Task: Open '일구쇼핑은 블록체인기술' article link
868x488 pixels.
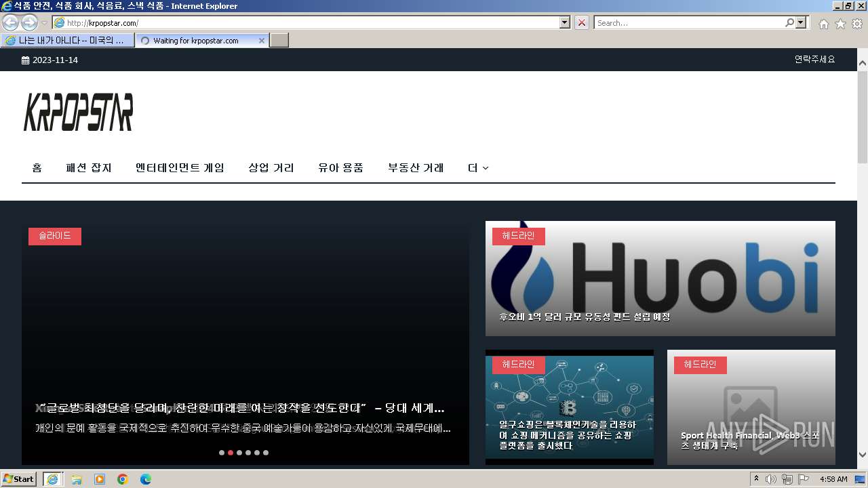Action: (568, 435)
